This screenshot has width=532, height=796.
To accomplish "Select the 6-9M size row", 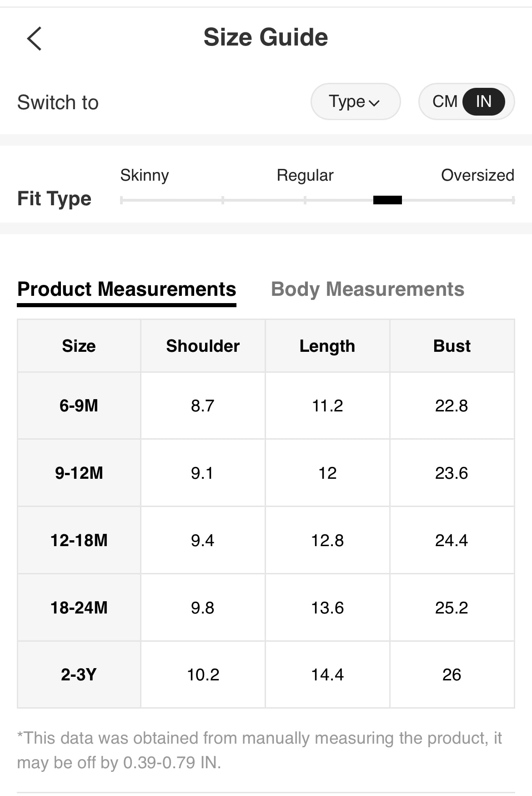I will [79, 406].
